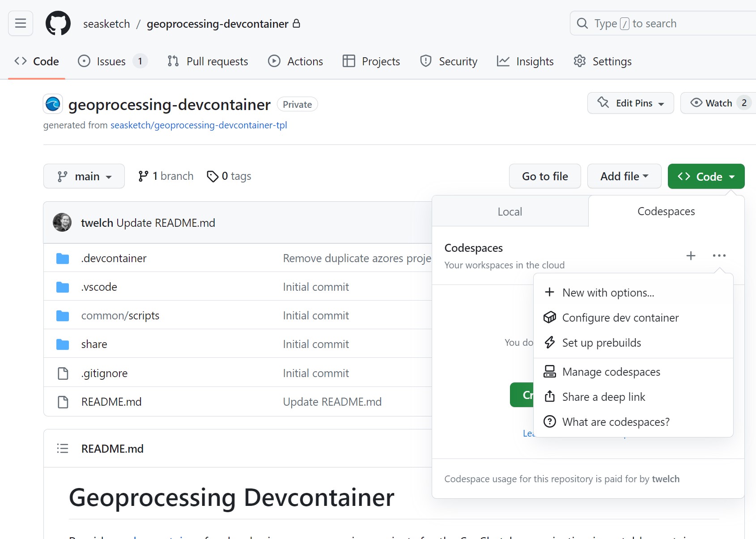The width and height of the screenshot is (756, 539).
Task: Click the Configure dev container cube icon
Action: pos(550,318)
